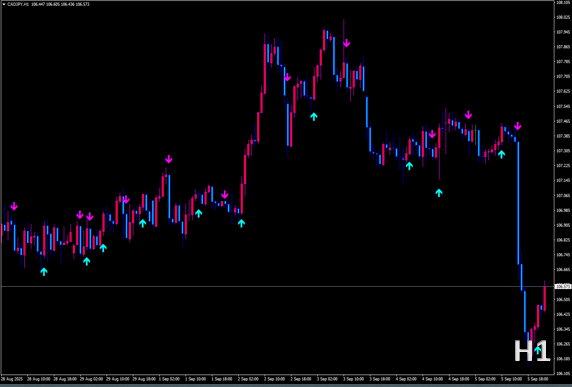The height and width of the screenshot is (387, 572).
Task: Open the chart menu triangle beside CADJPY,H1
Action: click(4, 4)
